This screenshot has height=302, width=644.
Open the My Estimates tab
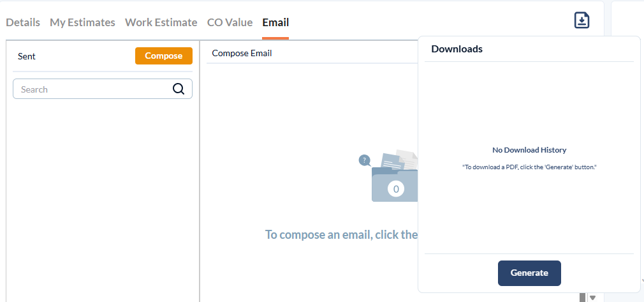(x=82, y=22)
